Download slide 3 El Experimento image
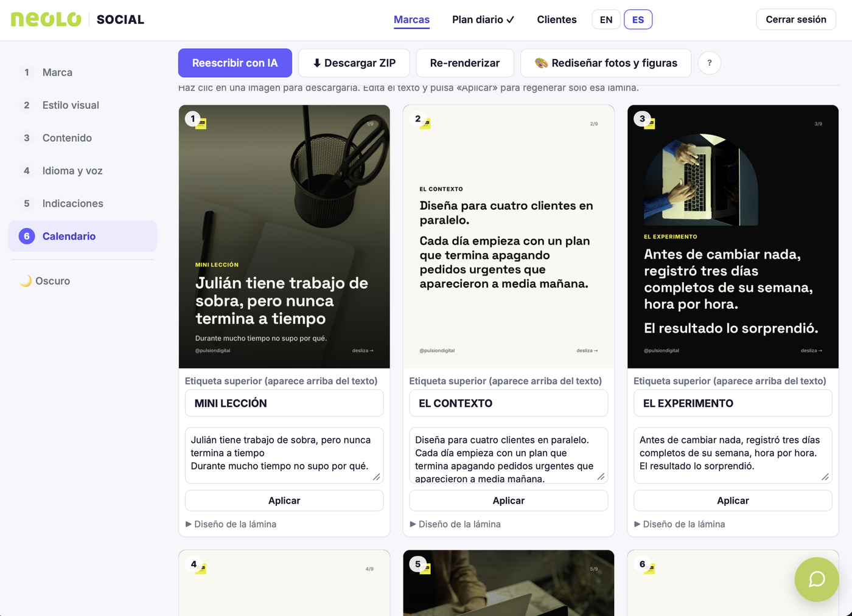The width and height of the screenshot is (852, 616). click(733, 237)
